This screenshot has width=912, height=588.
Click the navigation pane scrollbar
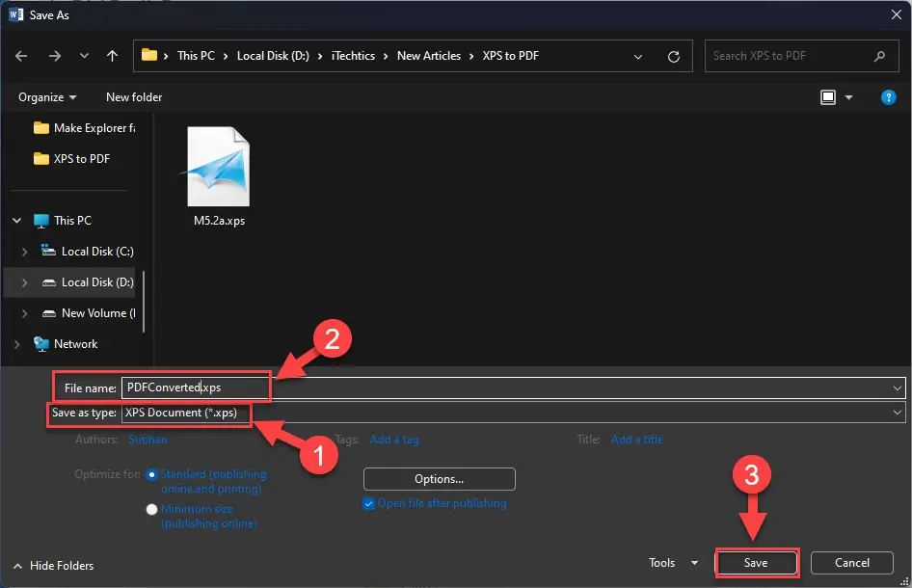[x=143, y=302]
